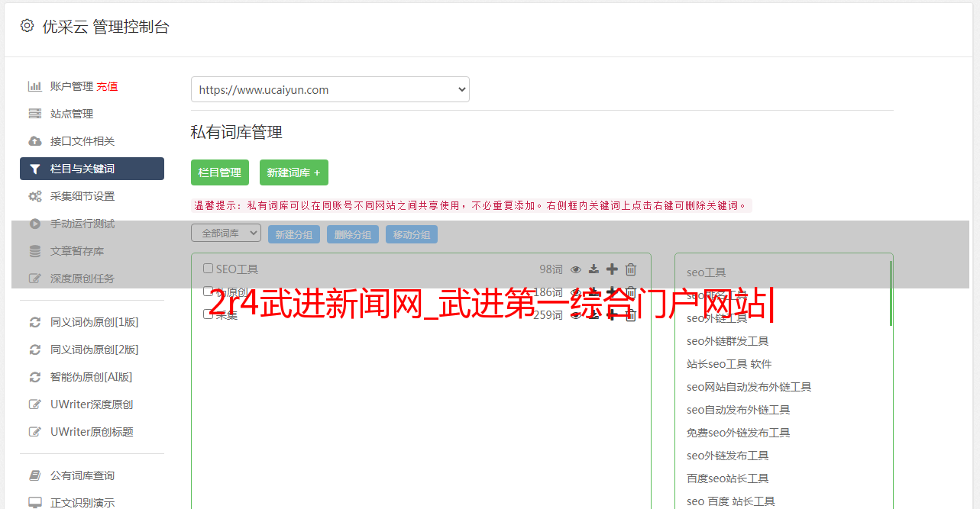
Task: Select keyword 百度seo站长工具
Action: tap(728, 478)
